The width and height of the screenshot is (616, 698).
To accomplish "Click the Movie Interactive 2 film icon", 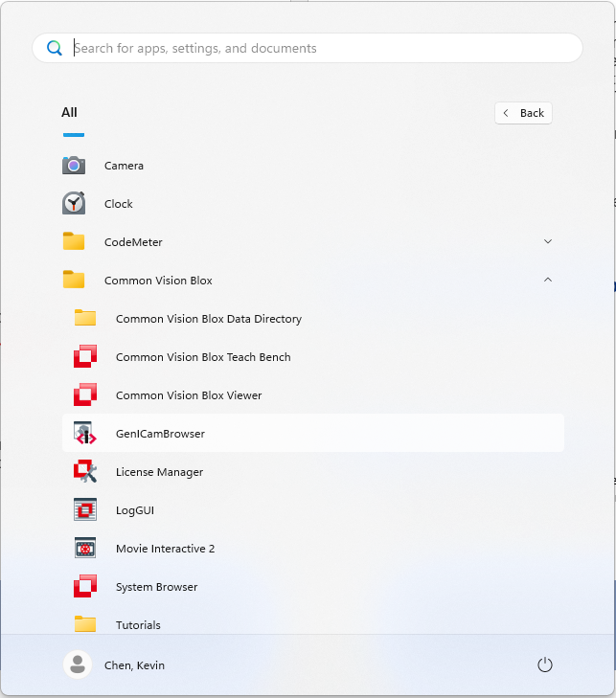I will [85, 548].
